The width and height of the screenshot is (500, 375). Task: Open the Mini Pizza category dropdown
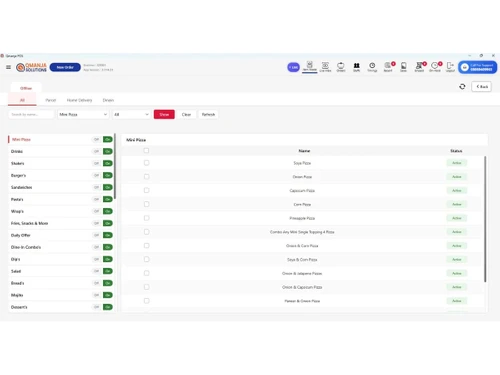(83, 114)
